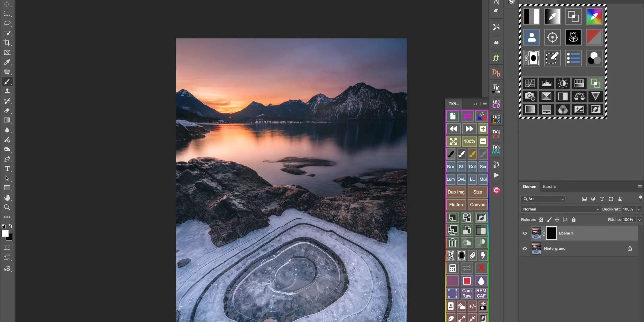Viewport: 644px width, 322px height.
Task: Expand the Deckkraft opacity dropdown arrow
Action: (x=639, y=209)
